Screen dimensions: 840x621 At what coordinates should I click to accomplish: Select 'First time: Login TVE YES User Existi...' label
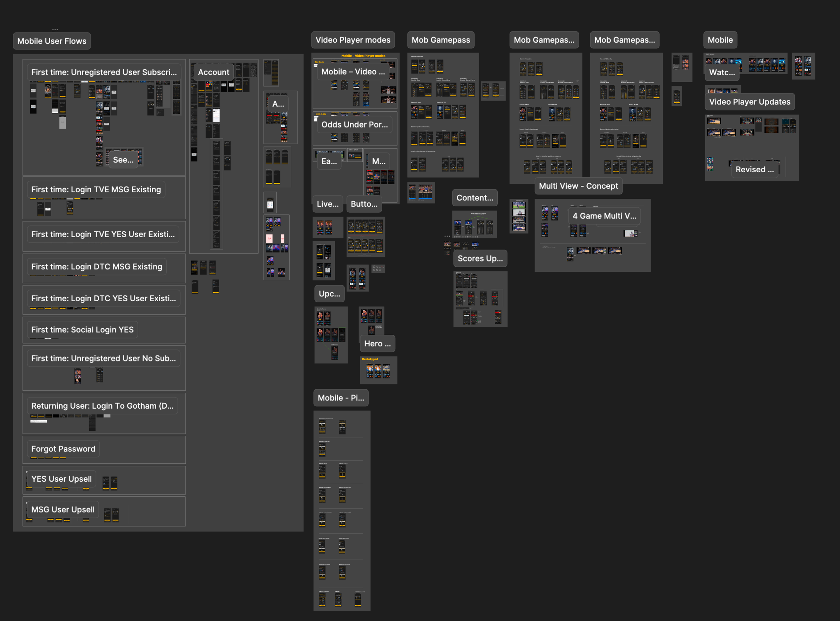point(103,234)
